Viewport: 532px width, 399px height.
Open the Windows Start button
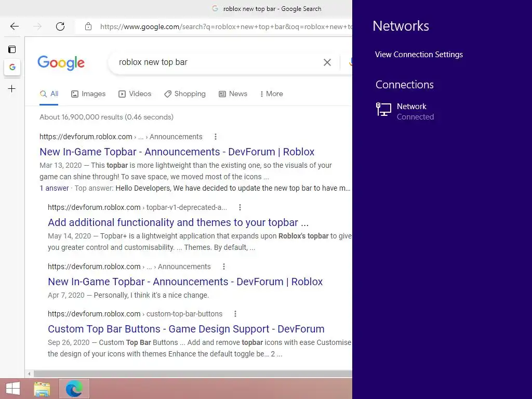coord(13,389)
